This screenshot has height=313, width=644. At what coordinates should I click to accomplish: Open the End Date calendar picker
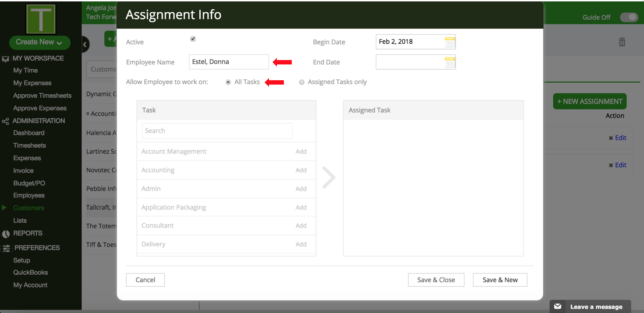(x=449, y=62)
